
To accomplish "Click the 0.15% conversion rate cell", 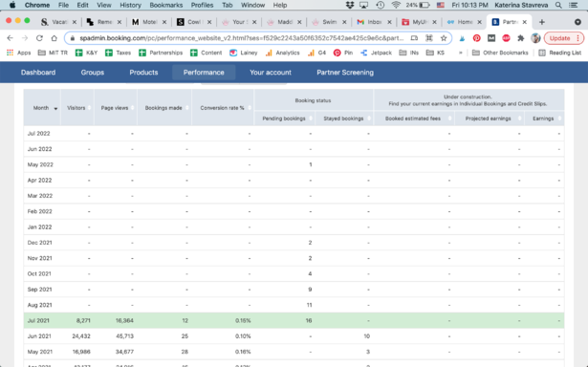I will coord(243,320).
